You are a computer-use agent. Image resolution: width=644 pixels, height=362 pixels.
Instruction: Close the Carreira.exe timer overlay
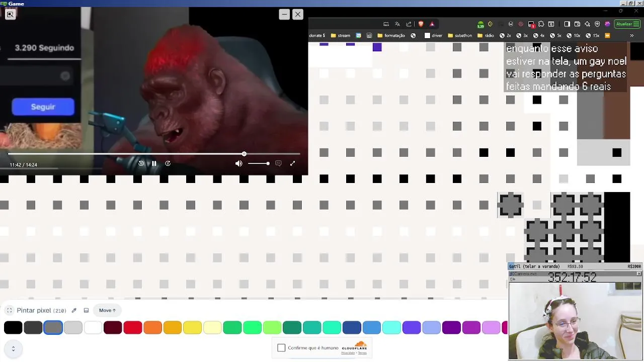[x=639, y=274]
